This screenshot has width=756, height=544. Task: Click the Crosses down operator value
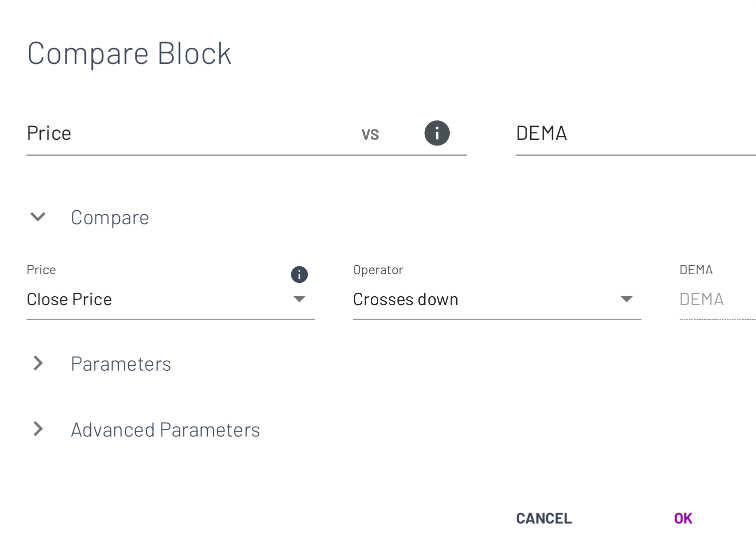pos(405,300)
